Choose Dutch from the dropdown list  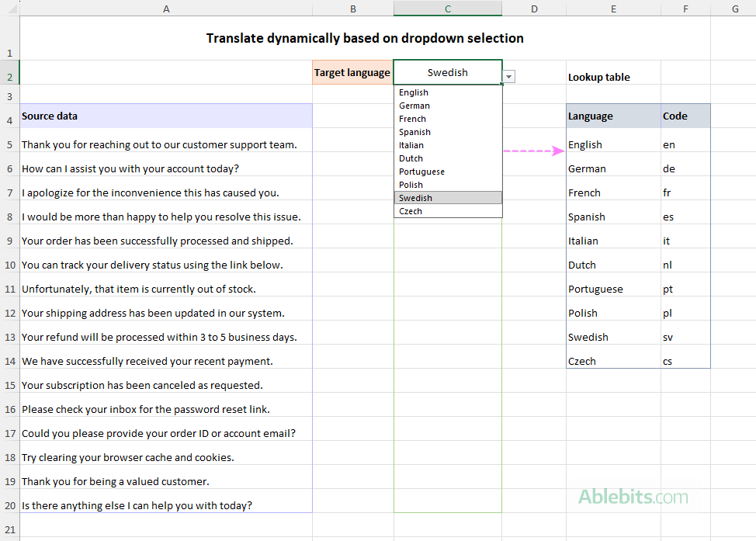pos(448,158)
